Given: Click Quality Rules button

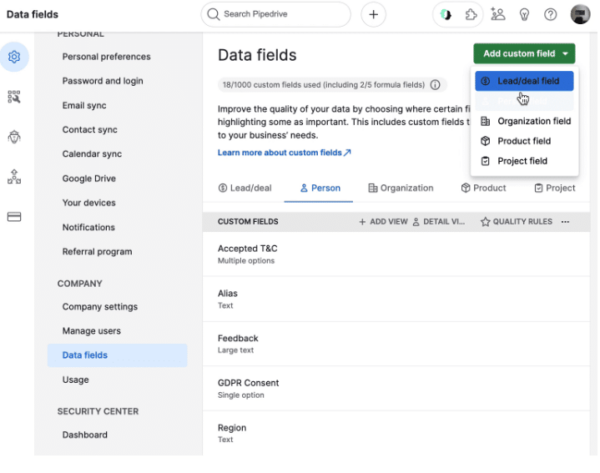Looking at the screenshot, I should (x=517, y=222).
